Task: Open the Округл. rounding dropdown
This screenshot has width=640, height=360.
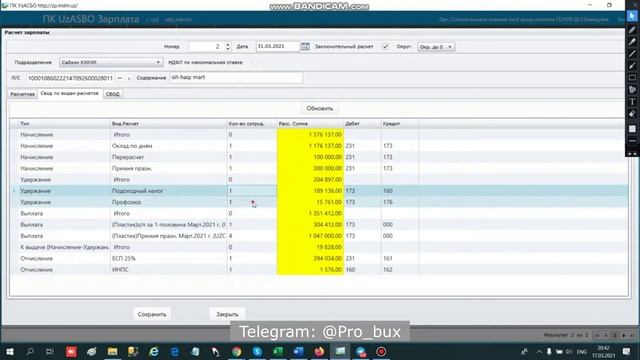Action: pos(436,47)
